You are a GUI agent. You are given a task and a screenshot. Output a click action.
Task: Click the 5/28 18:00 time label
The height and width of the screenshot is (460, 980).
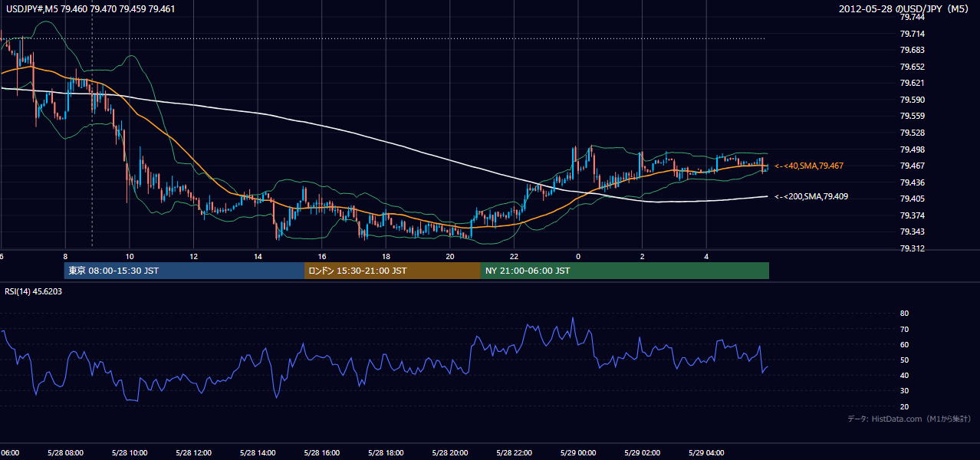tap(385, 452)
